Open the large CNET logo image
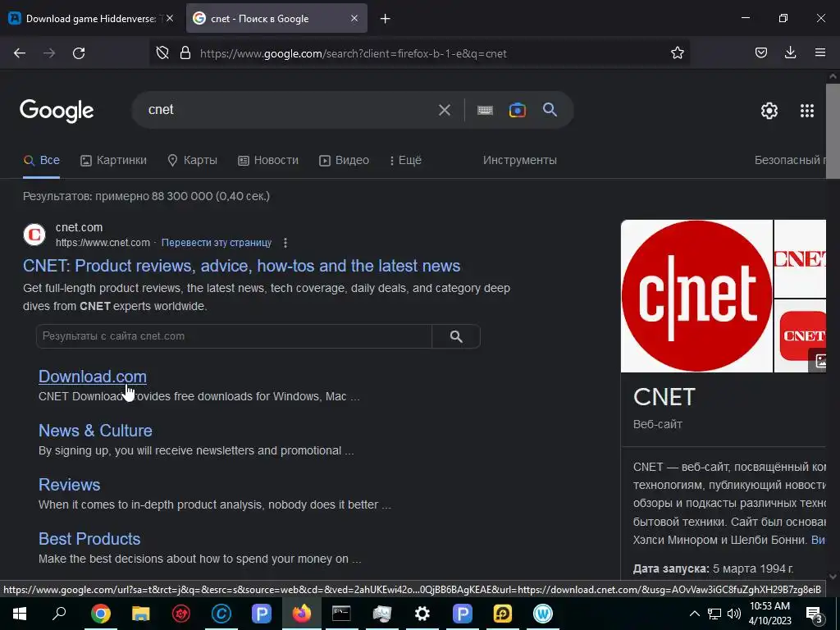 click(696, 295)
